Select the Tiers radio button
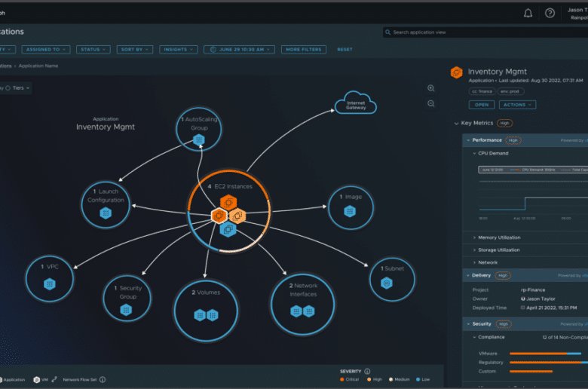Screen dimensions: 588x389 [8, 88]
